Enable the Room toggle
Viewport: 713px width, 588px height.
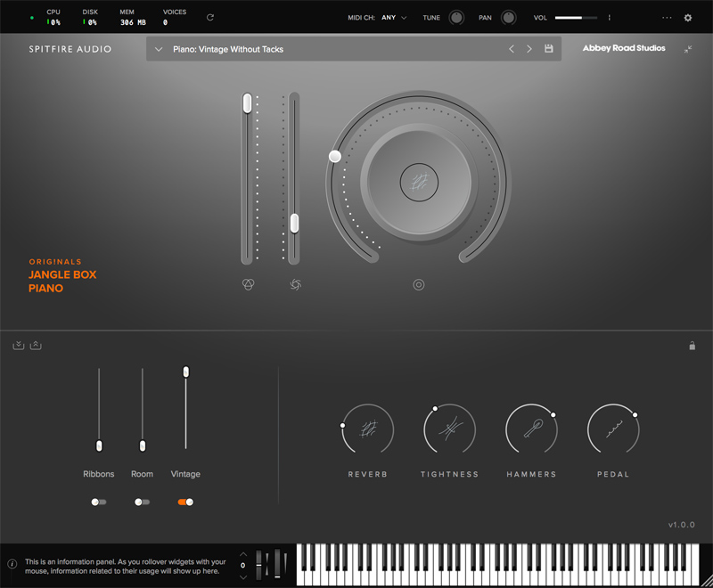[x=142, y=502]
